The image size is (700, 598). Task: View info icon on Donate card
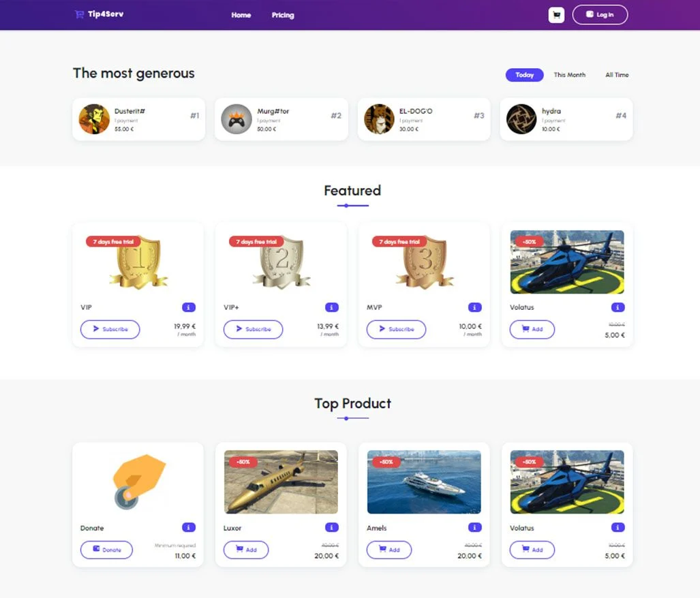(x=188, y=528)
